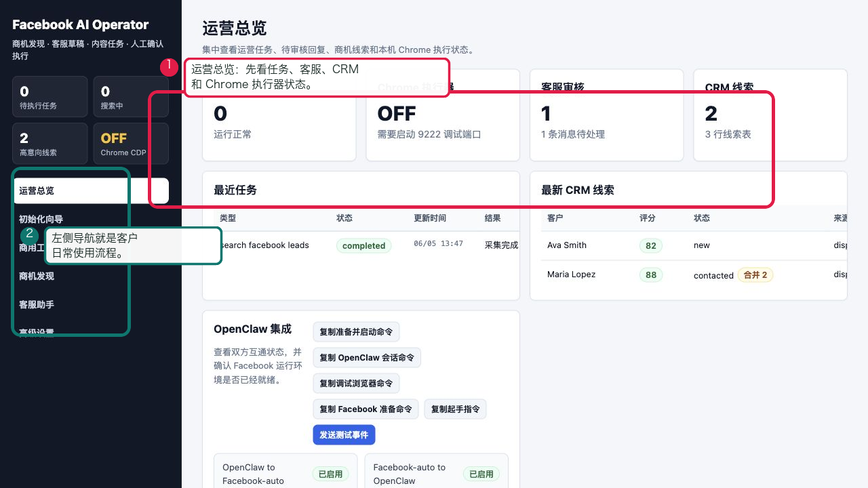Click 搜索中 stat card in sidebar
This screenshot has width=868, height=488.
tap(130, 97)
